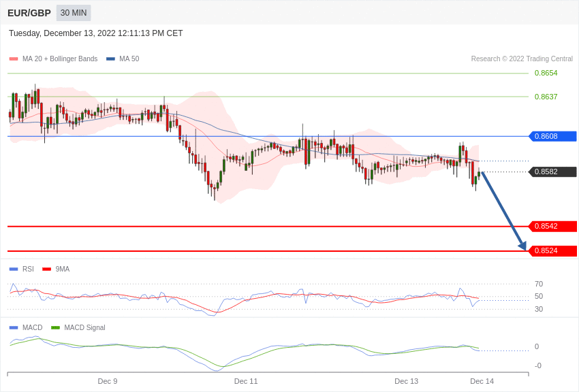
Task: Click the MACD blue legend swatch
Action: point(14,327)
